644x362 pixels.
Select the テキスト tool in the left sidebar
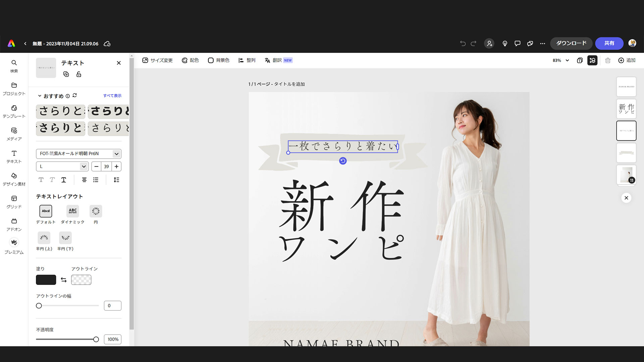14,156
